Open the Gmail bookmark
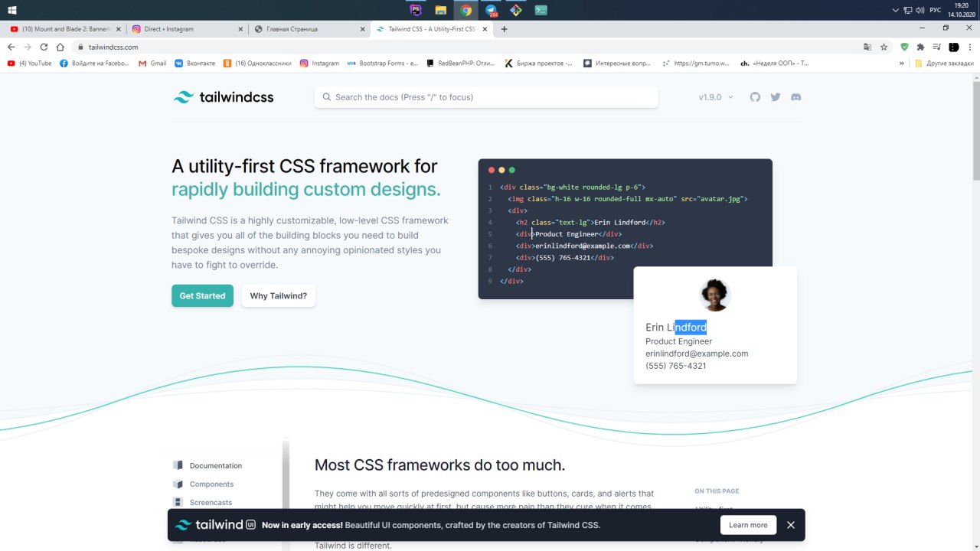 pyautogui.click(x=152, y=64)
